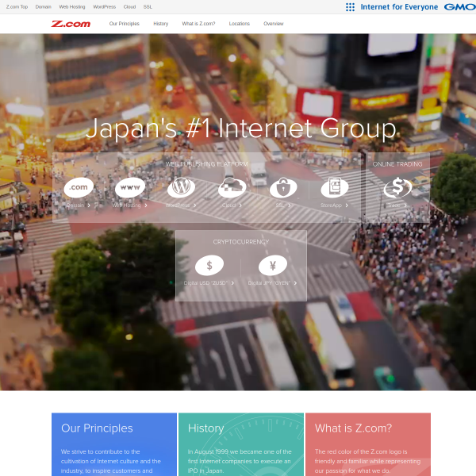Open the Trade text link
Screen dimensions: 476x476
(x=397, y=205)
